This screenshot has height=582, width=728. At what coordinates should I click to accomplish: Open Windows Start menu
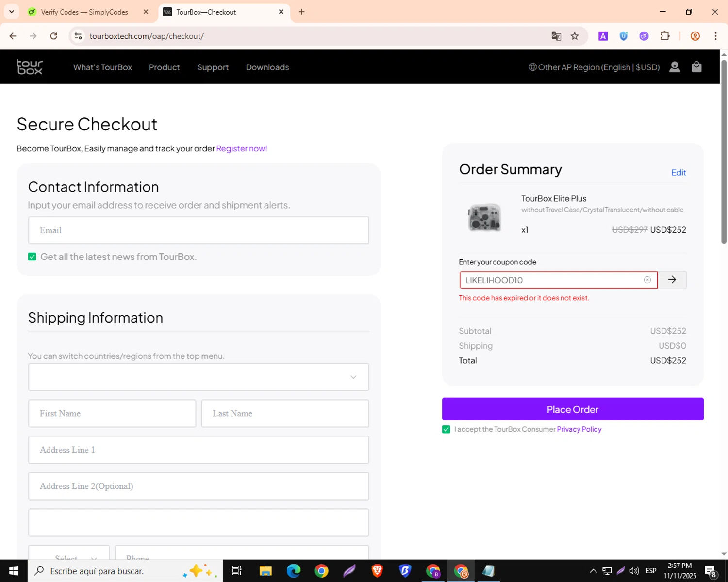[x=14, y=571]
